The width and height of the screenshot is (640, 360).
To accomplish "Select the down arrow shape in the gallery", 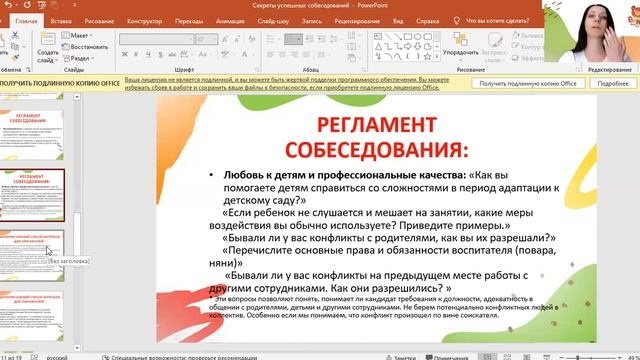I will [x=418, y=47].
